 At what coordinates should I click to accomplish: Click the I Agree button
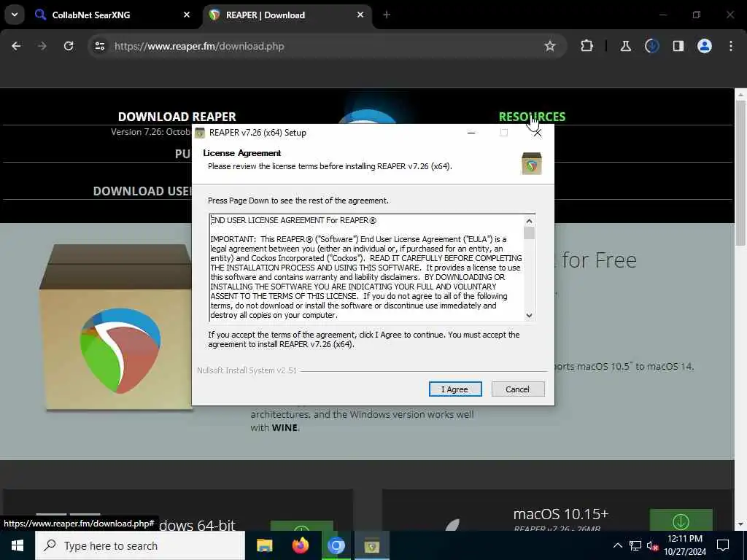[455, 389]
